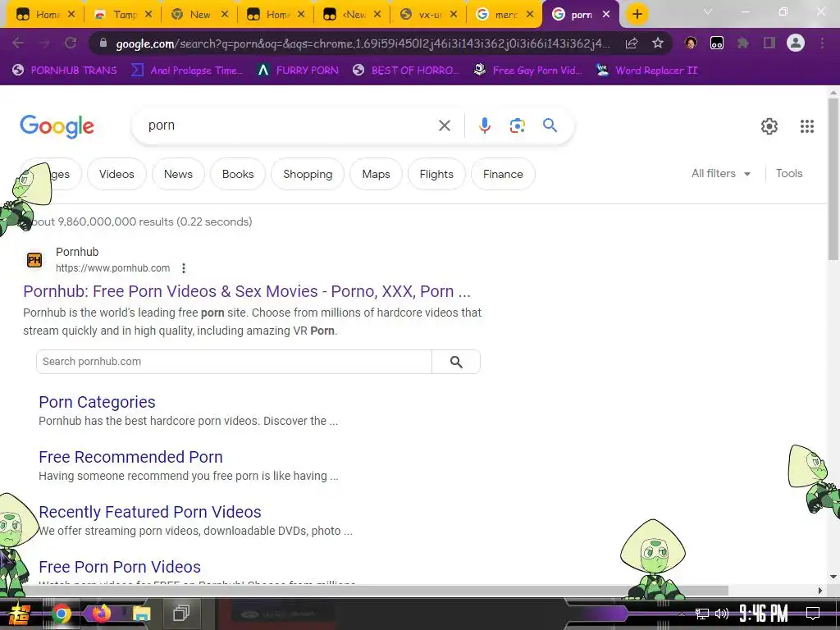Click the Chrome address bar URL
The image size is (840, 630).
[x=363, y=43]
